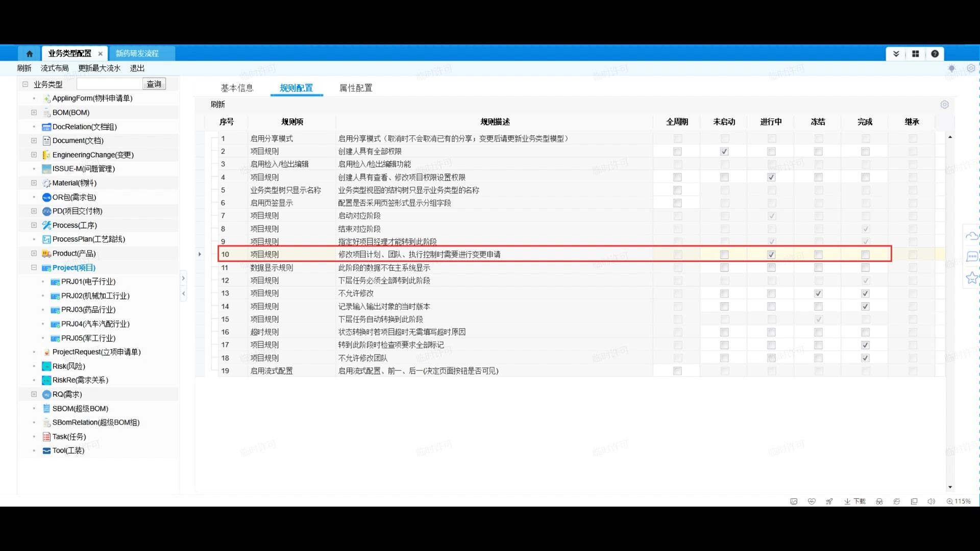Viewport: 980px width, 551px height.
Task: Toggle 全周期 checkbox for row 2
Action: click(677, 152)
